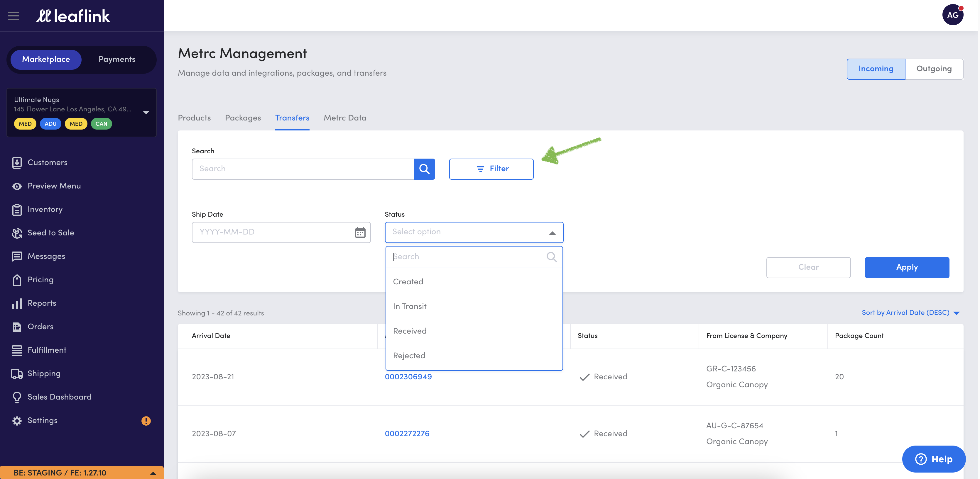This screenshot has width=980, height=479.
Task: Click the Inventory clipboard icon
Action: coord(17,210)
